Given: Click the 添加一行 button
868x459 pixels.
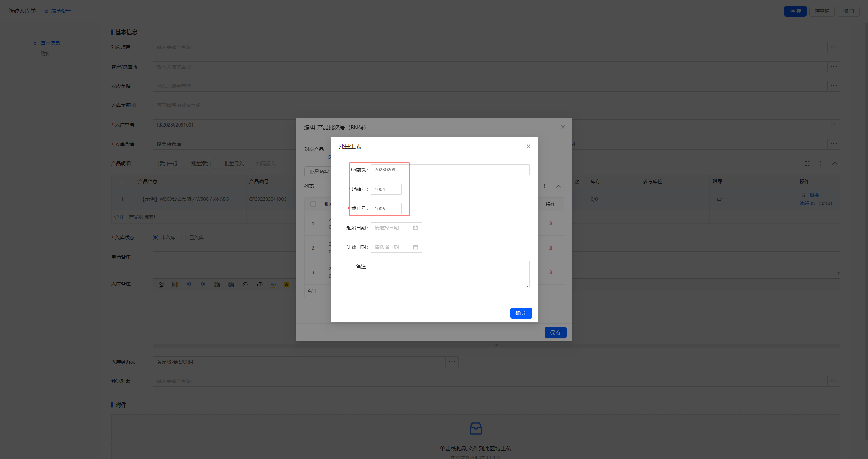Looking at the screenshot, I should click(x=168, y=163).
